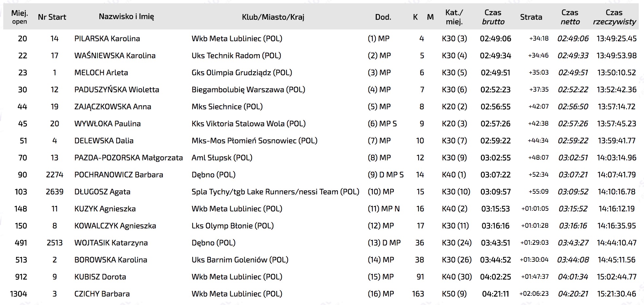Select the "Czas netto" column header
Viewport: 644px width, 305px height.
click(x=570, y=17)
